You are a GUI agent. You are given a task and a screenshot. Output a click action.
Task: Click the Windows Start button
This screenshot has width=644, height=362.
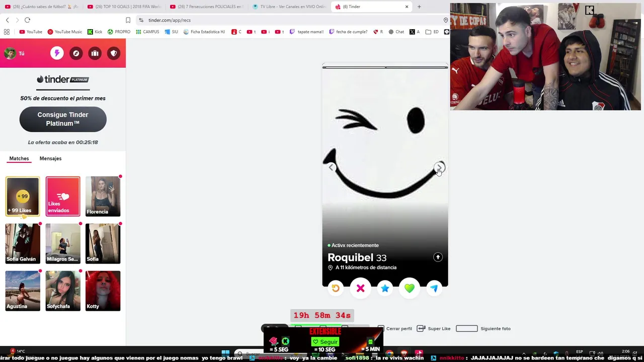point(225,353)
